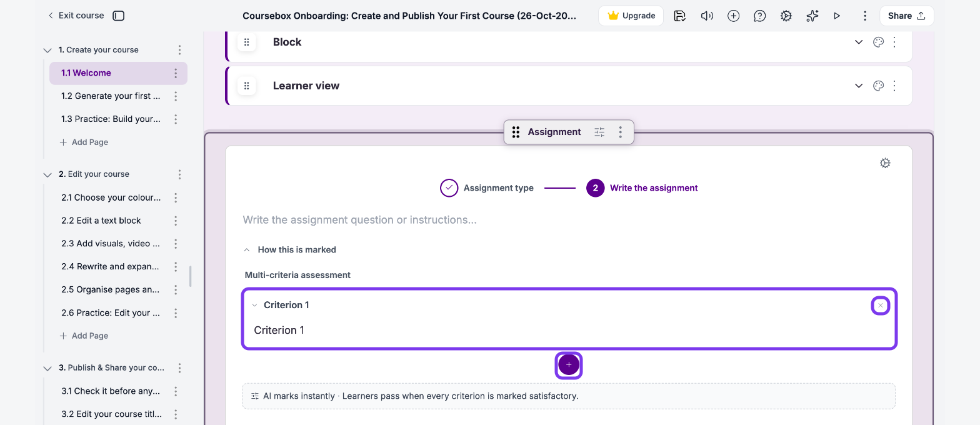Open the 2.1 Choose your colour page
The width and height of the screenshot is (980, 425).
(111, 197)
